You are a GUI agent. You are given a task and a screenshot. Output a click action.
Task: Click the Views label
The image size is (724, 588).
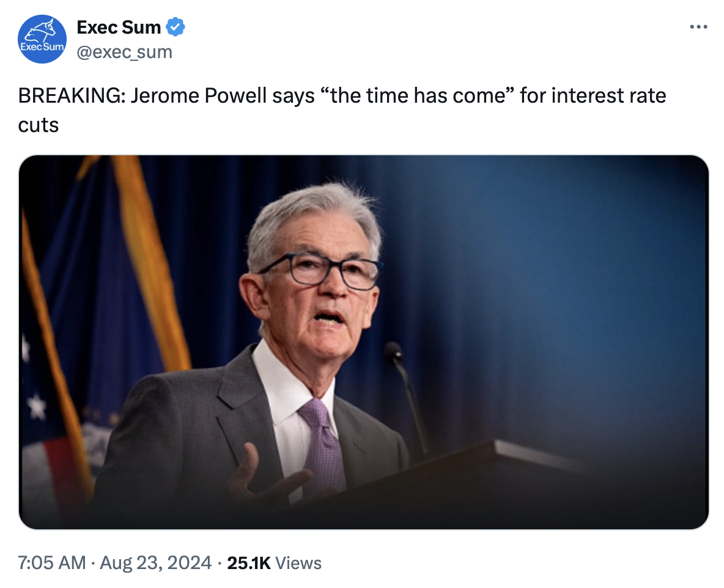click(298, 562)
